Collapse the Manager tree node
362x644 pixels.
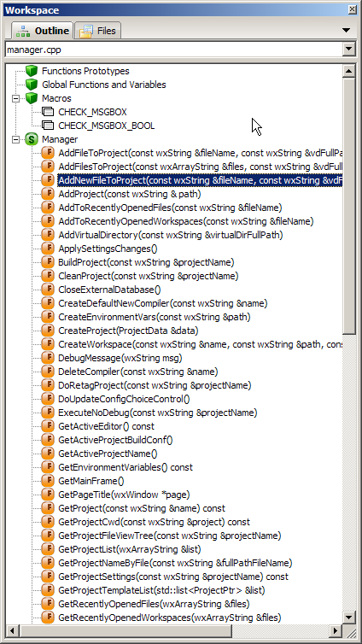coord(15,139)
